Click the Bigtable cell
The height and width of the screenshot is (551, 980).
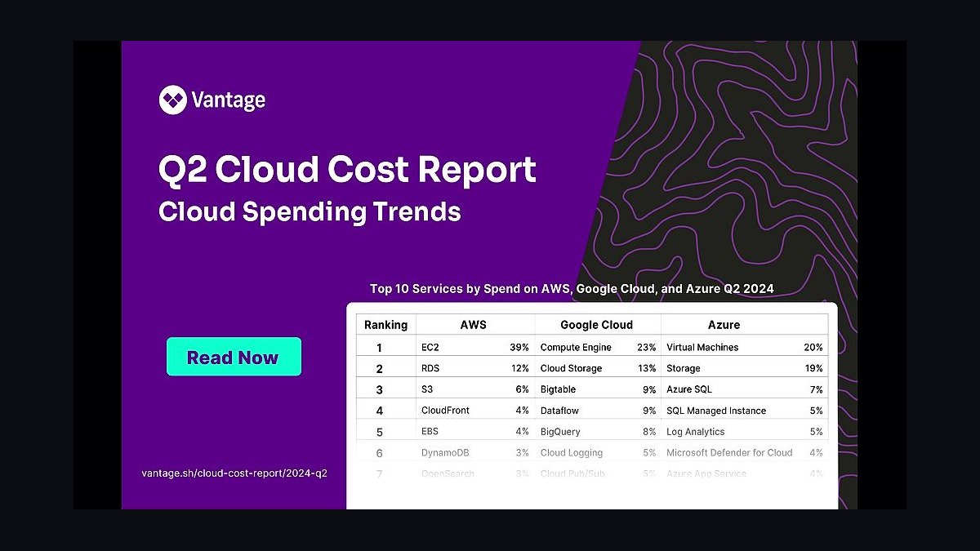pos(558,389)
